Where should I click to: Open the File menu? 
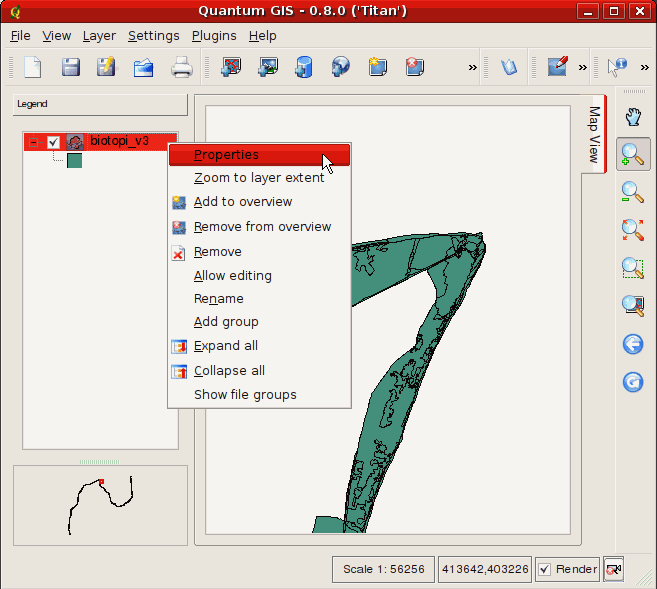tap(20, 36)
